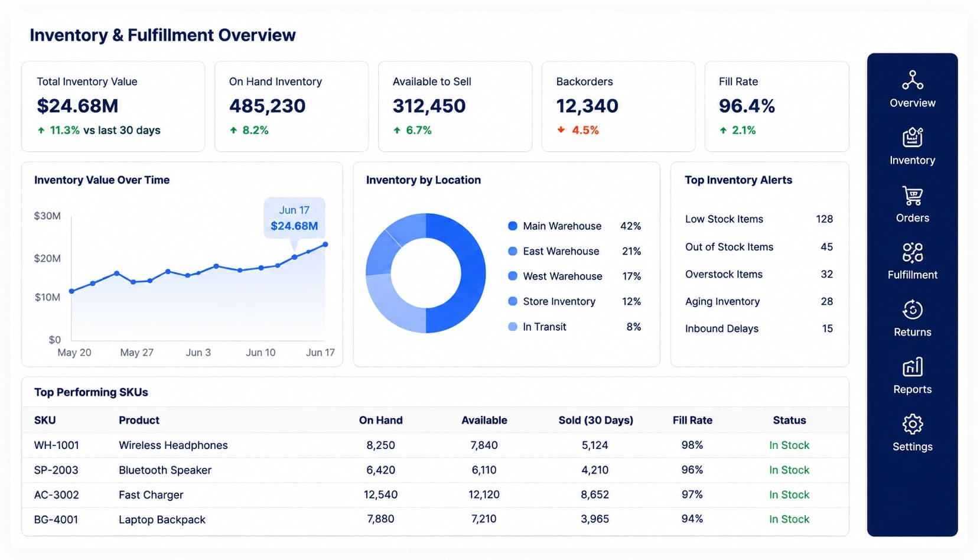Select SKU WH-1001 cell
This screenshot has width=980, height=560.
[56, 445]
